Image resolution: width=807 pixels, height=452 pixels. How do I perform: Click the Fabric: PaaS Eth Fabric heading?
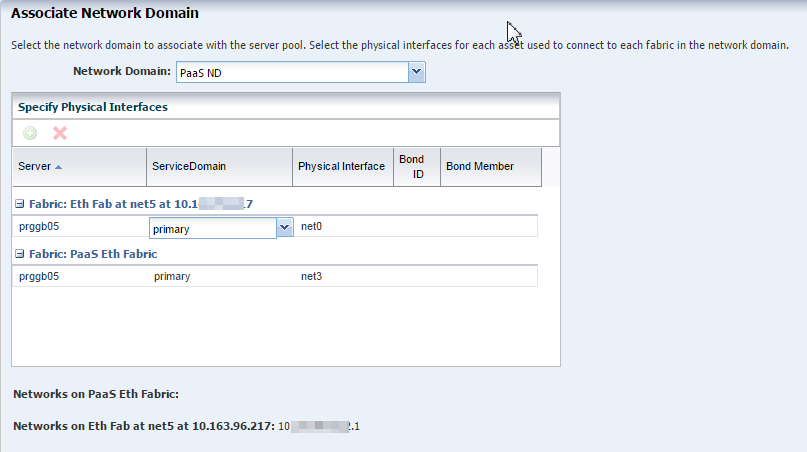[93, 254]
